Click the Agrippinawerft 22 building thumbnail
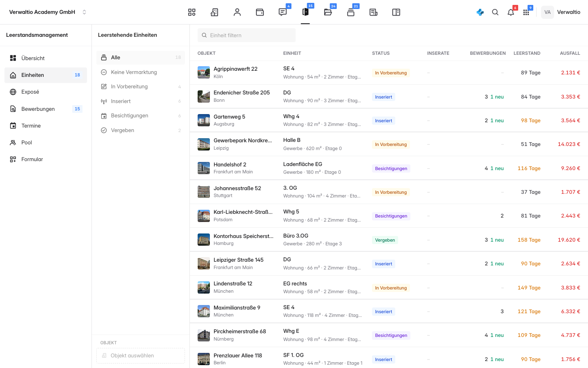Viewport: 588px width, 368px height. tap(204, 72)
